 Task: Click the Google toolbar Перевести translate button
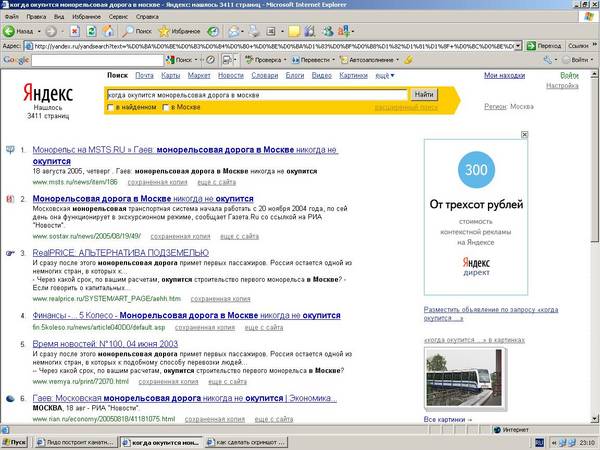(x=310, y=60)
